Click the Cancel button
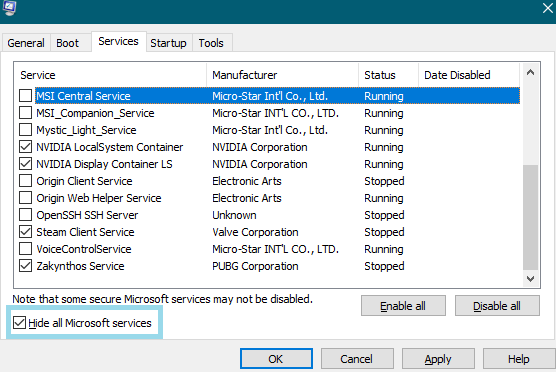 tap(357, 359)
